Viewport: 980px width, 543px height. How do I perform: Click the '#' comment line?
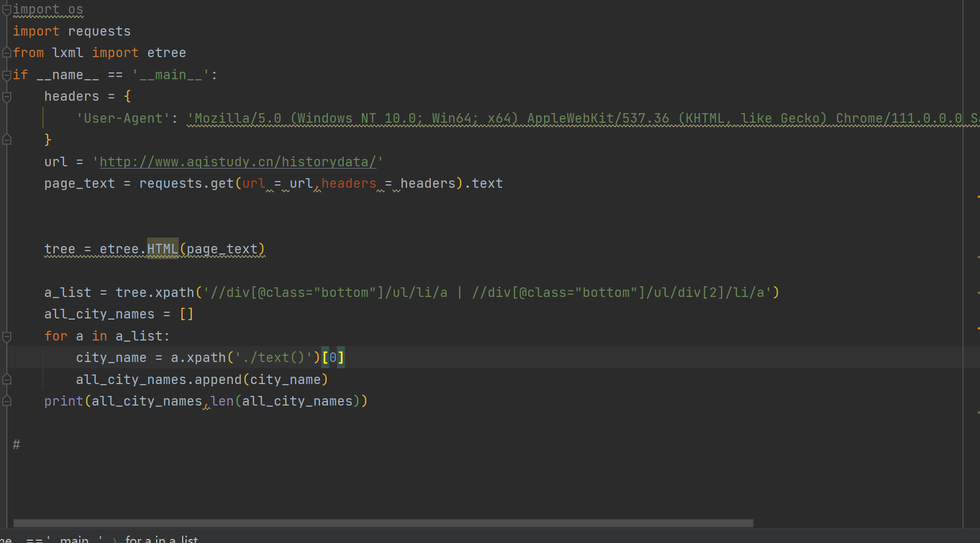[16, 445]
